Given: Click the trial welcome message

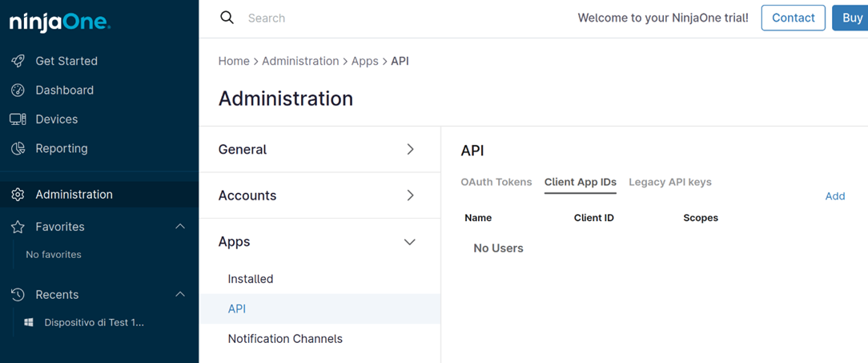Looking at the screenshot, I should pos(663,18).
